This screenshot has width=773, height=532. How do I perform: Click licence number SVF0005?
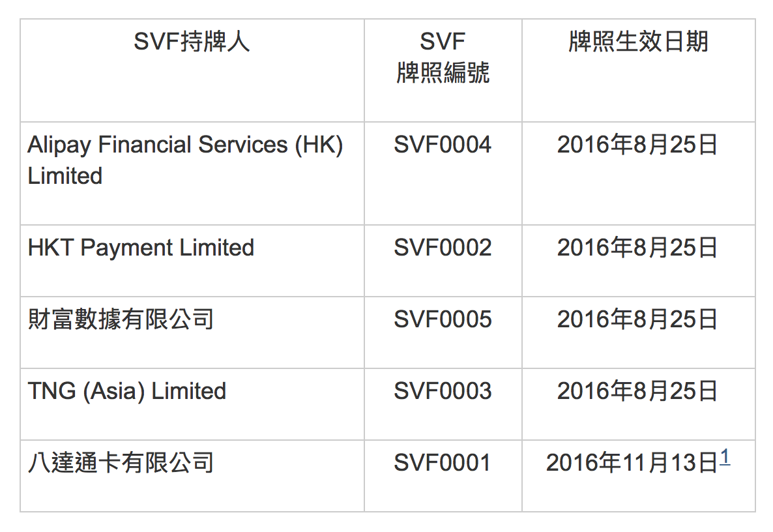click(443, 319)
